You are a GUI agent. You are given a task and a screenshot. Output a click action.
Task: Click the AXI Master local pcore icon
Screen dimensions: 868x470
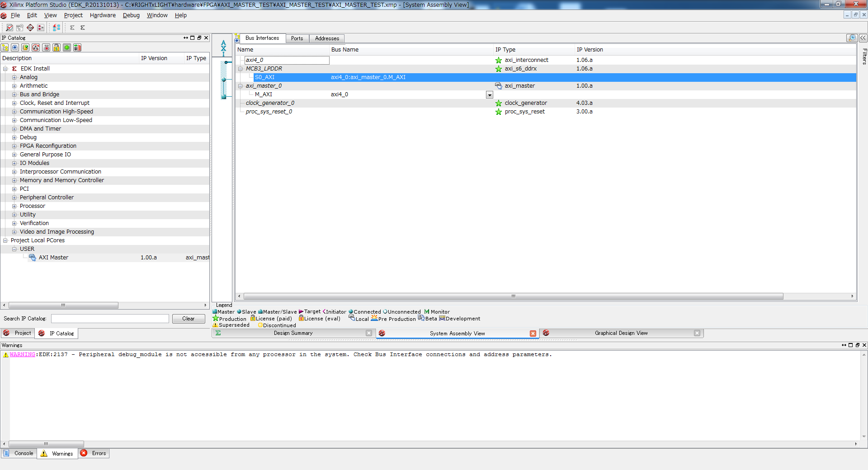tap(33, 258)
